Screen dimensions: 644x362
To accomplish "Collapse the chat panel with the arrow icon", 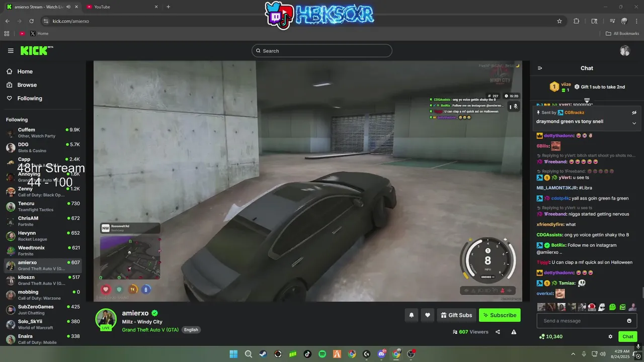I will click(540, 68).
